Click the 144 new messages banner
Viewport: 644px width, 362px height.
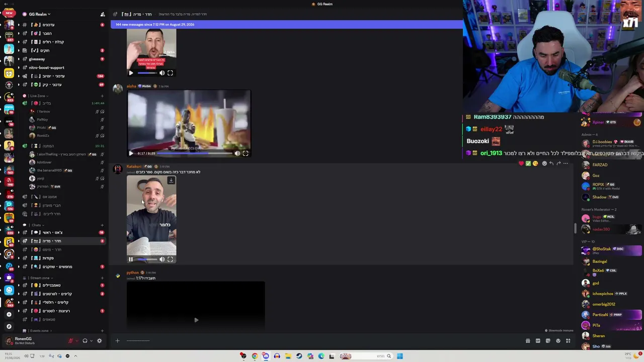[x=286, y=24]
